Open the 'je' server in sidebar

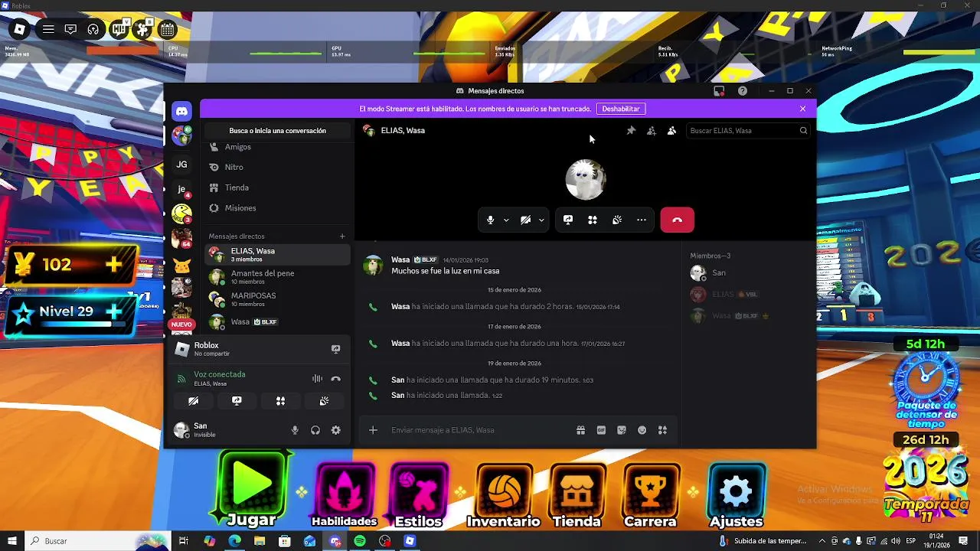click(181, 188)
